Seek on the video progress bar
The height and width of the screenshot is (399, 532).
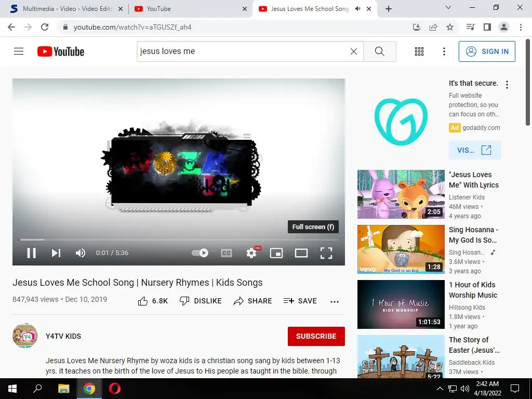click(179, 240)
